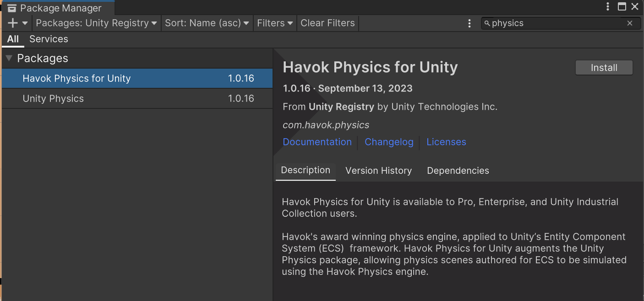Viewport: 644px width, 301px height.
Task: Click the Unity Physics 1.0.16 version text
Action: [241, 98]
